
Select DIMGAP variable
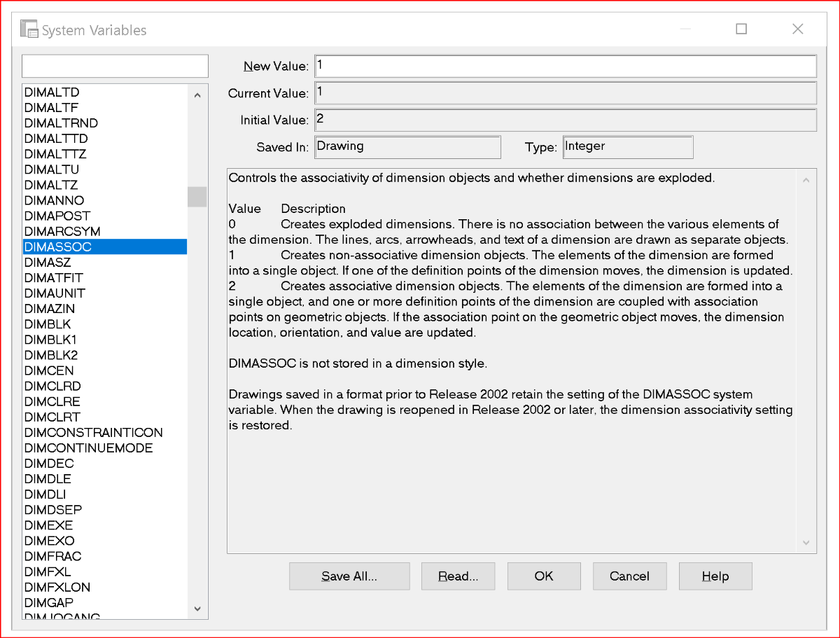104,602
